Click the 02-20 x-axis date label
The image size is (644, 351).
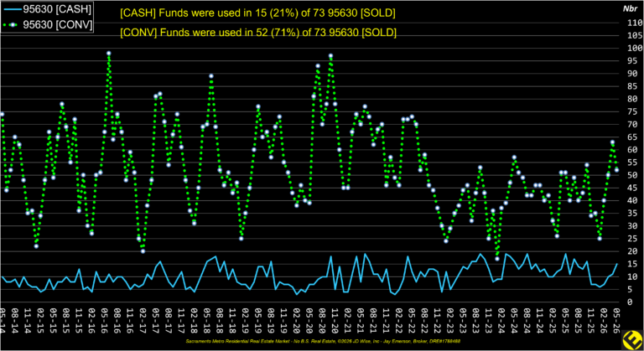297,321
